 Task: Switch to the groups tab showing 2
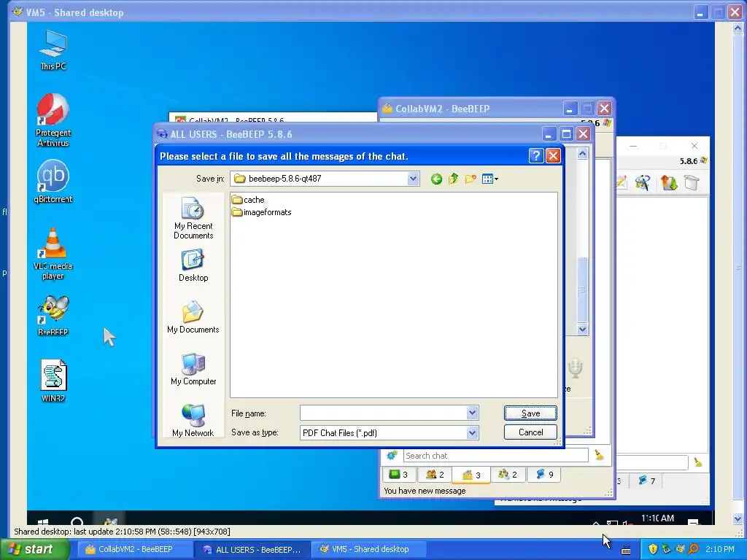coord(508,474)
